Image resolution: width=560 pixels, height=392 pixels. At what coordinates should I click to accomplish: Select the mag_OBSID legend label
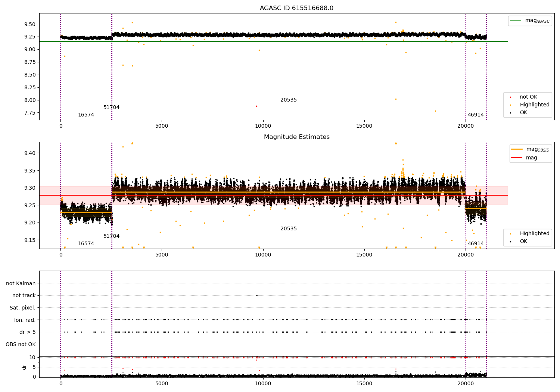click(x=538, y=150)
